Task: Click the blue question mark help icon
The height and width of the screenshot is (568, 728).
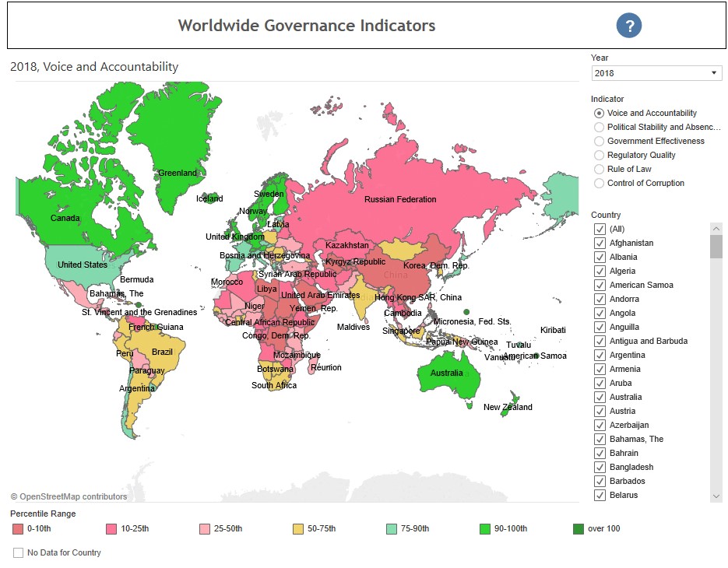Action: point(628,26)
